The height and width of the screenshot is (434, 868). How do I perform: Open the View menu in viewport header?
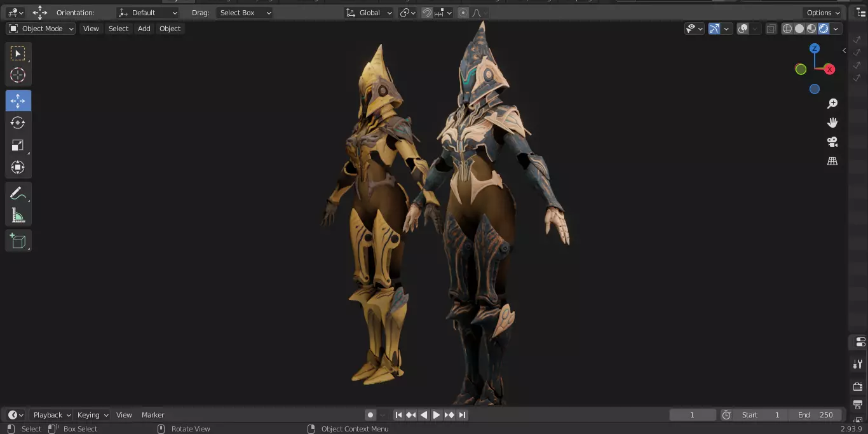click(91, 29)
